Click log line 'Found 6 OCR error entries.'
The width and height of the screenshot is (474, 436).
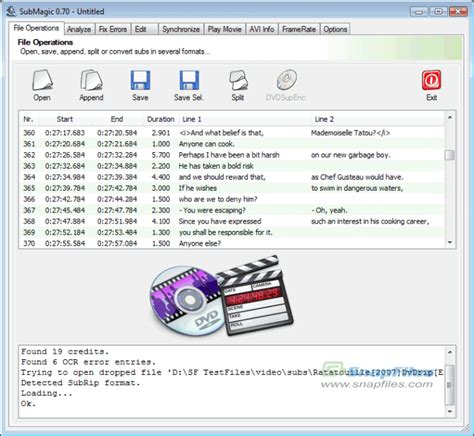coord(88,362)
